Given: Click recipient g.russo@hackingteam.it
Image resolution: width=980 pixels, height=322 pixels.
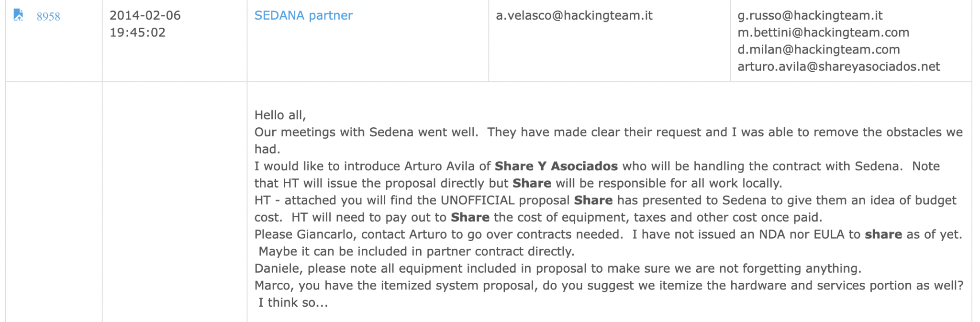Looking at the screenshot, I should tap(810, 16).
